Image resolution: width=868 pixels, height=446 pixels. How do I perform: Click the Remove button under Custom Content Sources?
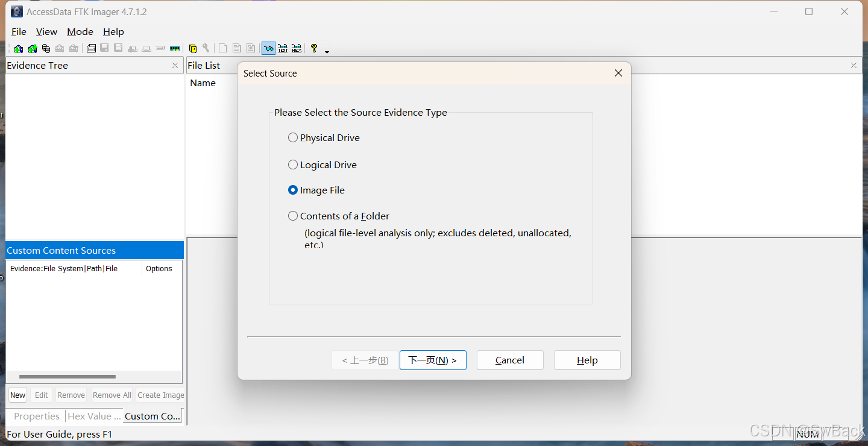click(71, 395)
